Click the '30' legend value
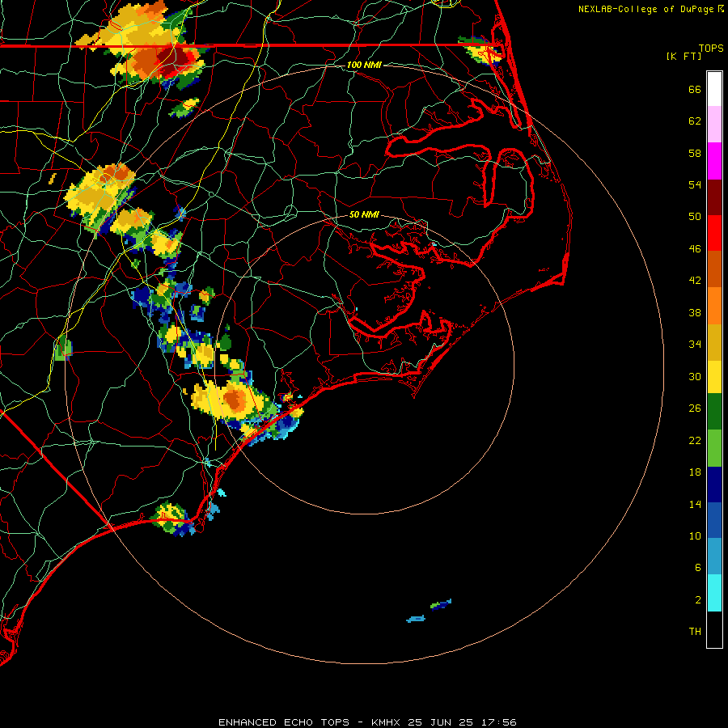The image size is (728, 728). tap(695, 376)
